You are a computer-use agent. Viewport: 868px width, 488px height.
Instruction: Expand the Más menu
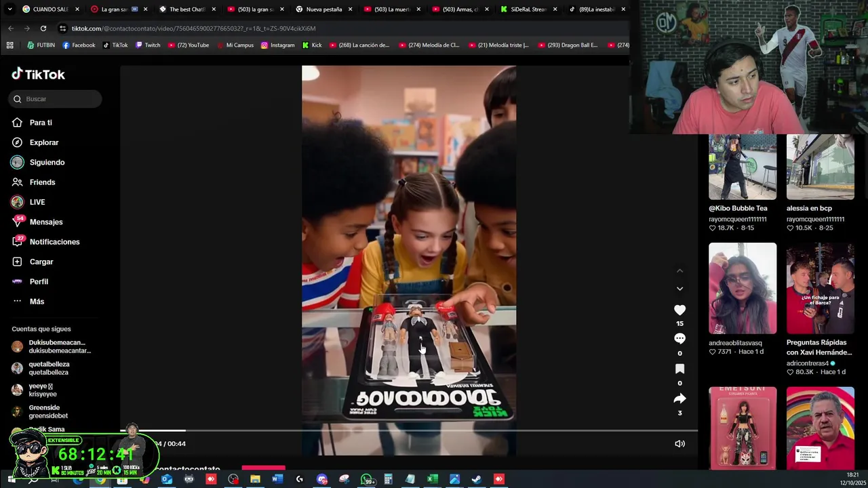(x=37, y=302)
